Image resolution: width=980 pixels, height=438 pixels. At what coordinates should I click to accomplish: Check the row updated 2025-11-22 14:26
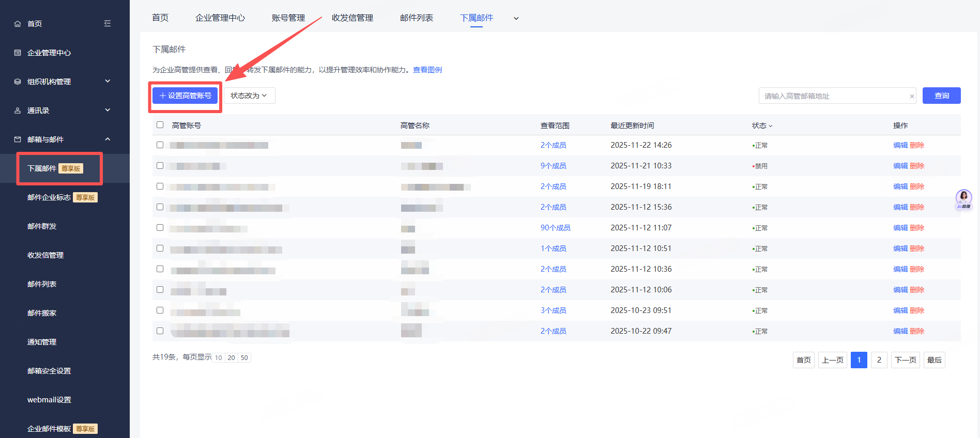pos(160,145)
